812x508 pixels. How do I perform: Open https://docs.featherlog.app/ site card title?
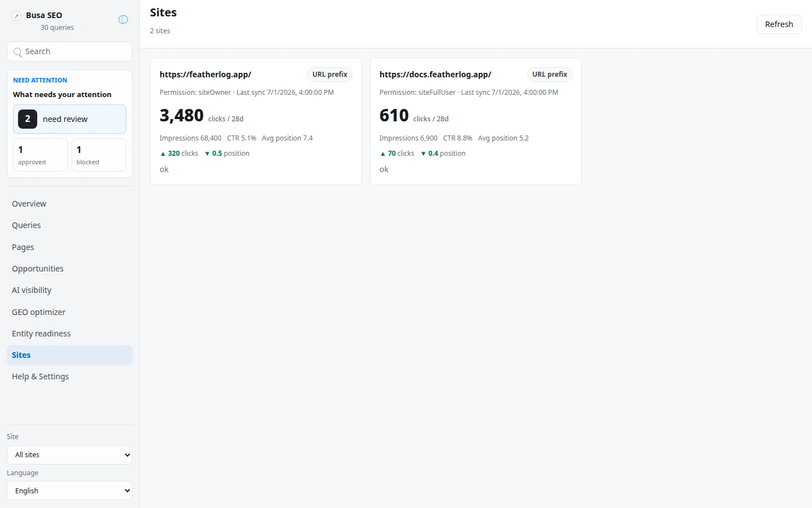[435, 75]
